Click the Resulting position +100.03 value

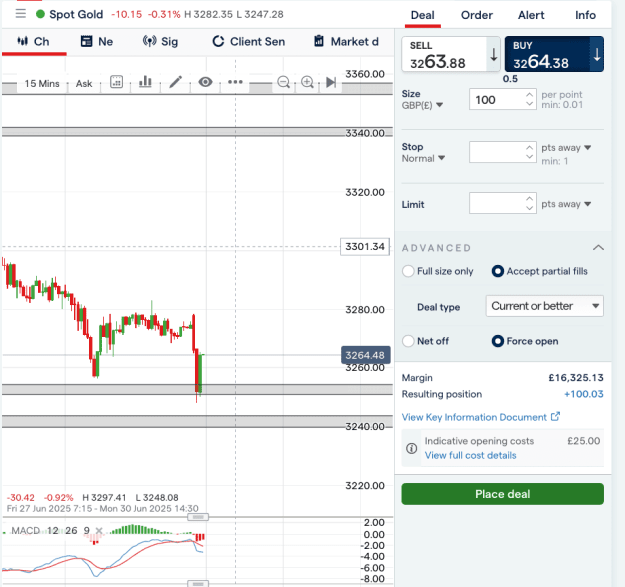(584, 394)
